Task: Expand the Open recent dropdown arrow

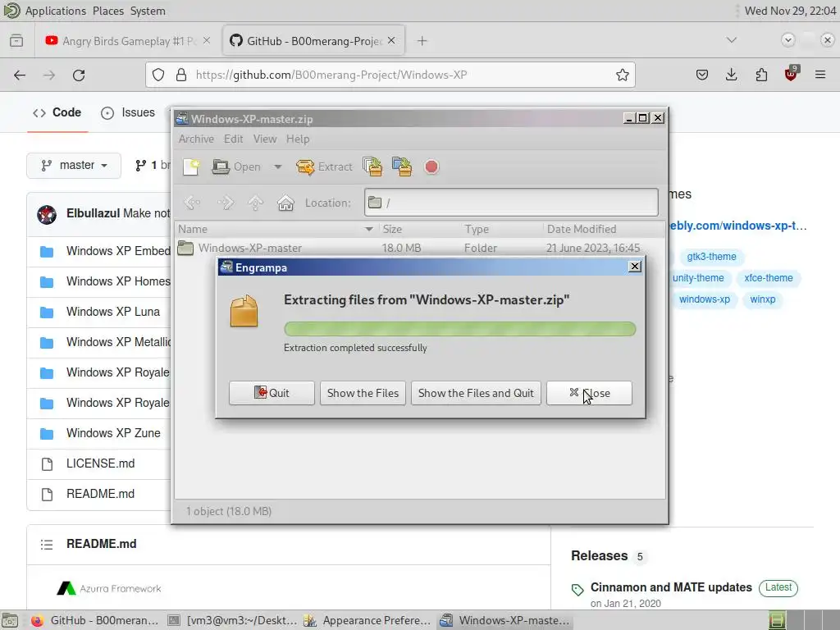Action: (277, 167)
